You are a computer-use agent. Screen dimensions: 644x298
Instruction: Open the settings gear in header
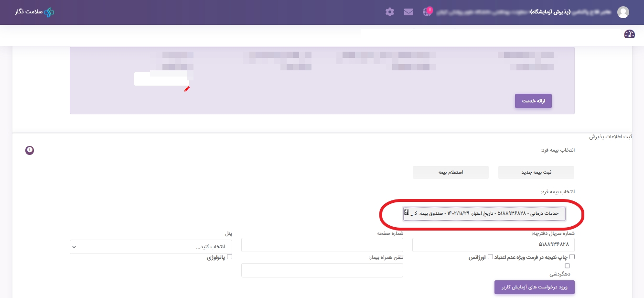pyautogui.click(x=390, y=12)
